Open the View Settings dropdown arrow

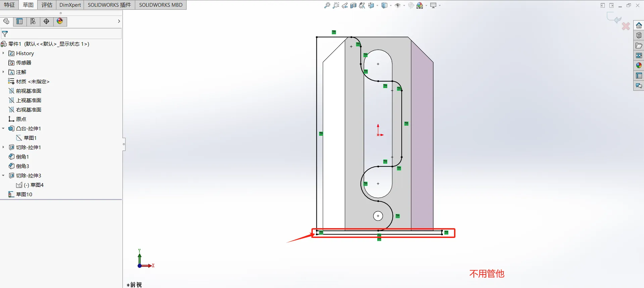(x=440, y=5)
